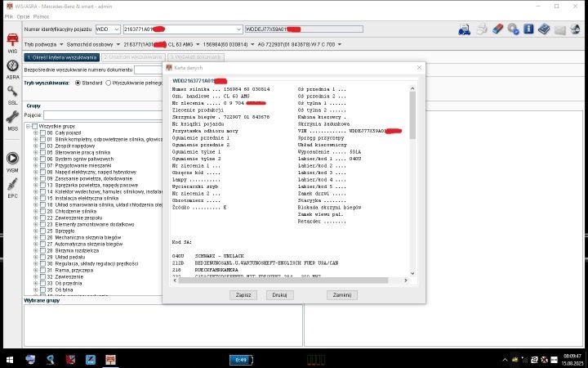Image resolution: width=588 pixels, height=368 pixels.
Task: Click the last toolbar icon beside the envelope
Action: 575,29
